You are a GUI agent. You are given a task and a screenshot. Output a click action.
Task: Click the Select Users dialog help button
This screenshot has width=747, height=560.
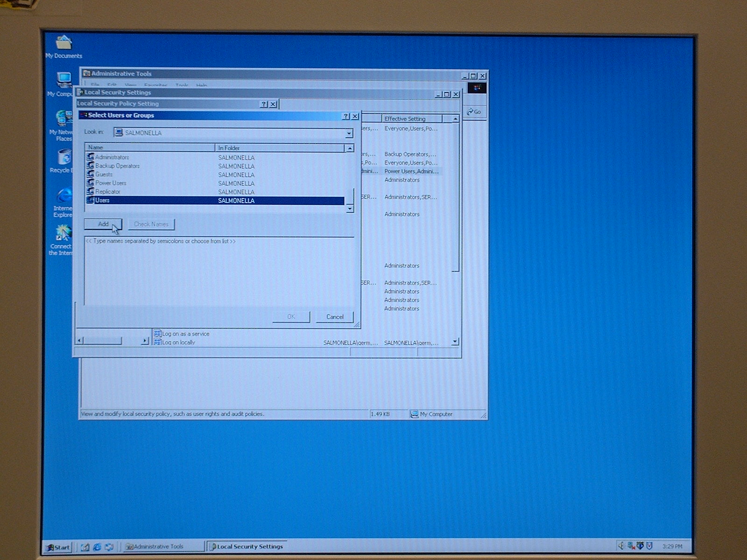click(x=346, y=116)
